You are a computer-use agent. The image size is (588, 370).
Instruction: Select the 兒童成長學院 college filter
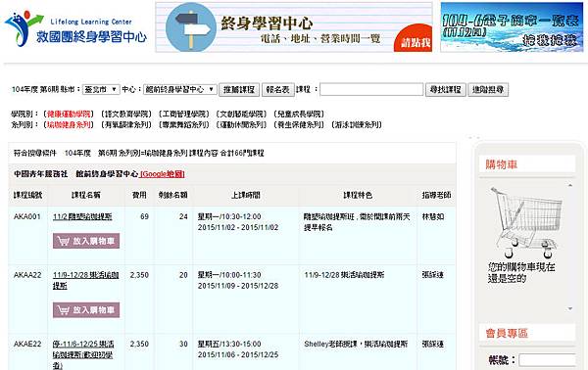[x=299, y=114]
